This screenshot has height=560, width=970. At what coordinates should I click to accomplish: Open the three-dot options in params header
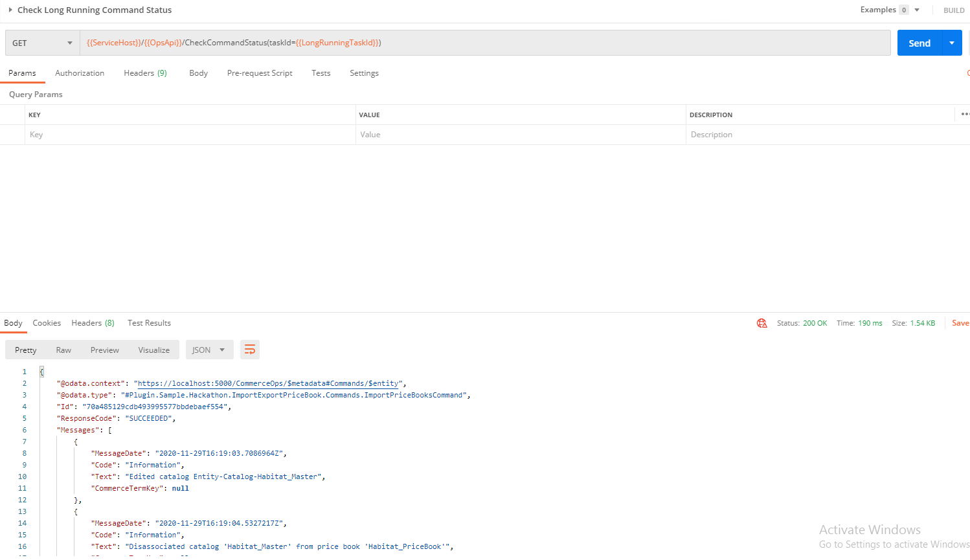point(965,114)
